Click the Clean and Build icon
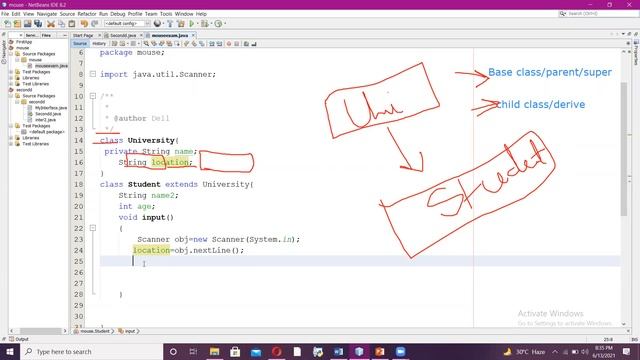 tap(181, 24)
